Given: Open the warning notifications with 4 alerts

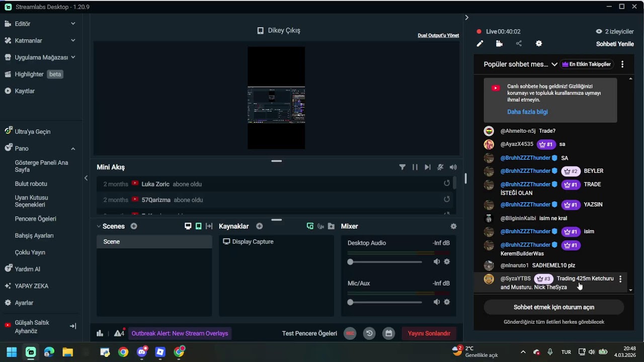Looking at the screenshot, I should point(119,333).
